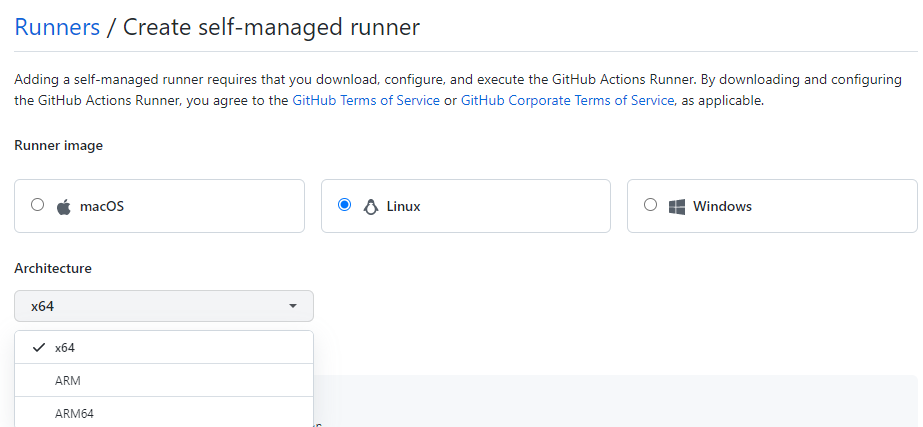Choose the ARM option from the list

pyautogui.click(x=164, y=380)
